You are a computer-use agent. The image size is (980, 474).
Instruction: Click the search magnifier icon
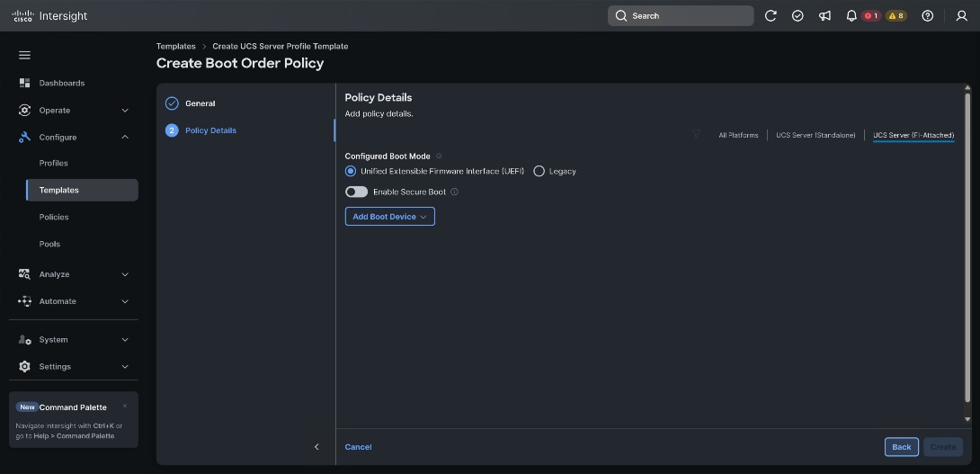pyautogui.click(x=620, y=15)
